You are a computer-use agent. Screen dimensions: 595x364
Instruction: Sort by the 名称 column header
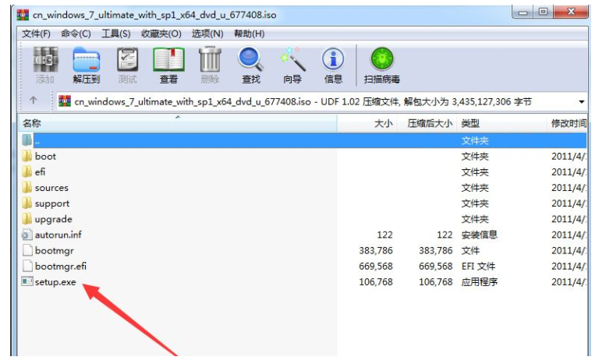coord(178,123)
